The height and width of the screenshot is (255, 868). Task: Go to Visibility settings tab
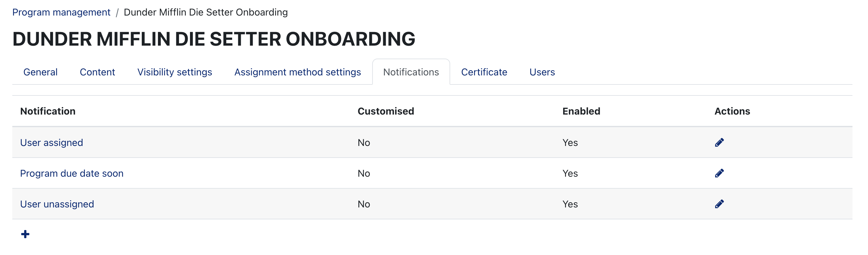point(174,72)
